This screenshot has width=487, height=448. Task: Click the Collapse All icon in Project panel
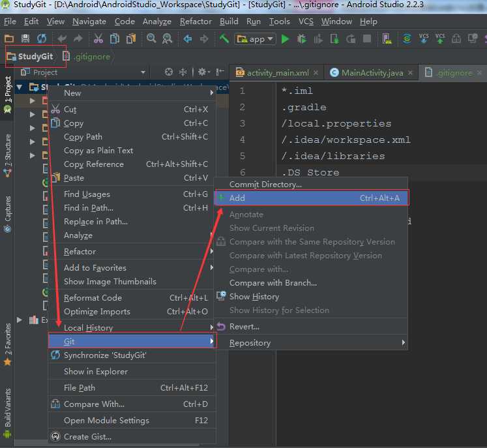click(x=183, y=72)
